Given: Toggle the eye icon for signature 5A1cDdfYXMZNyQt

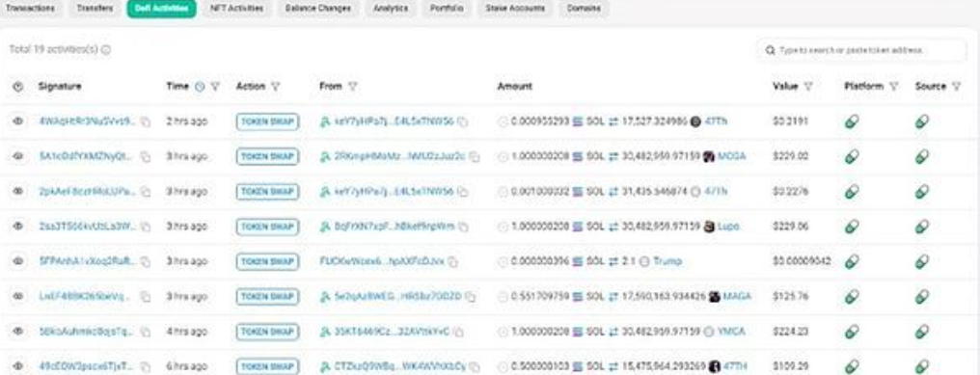Looking at the screenshot, I should [18, 156].
